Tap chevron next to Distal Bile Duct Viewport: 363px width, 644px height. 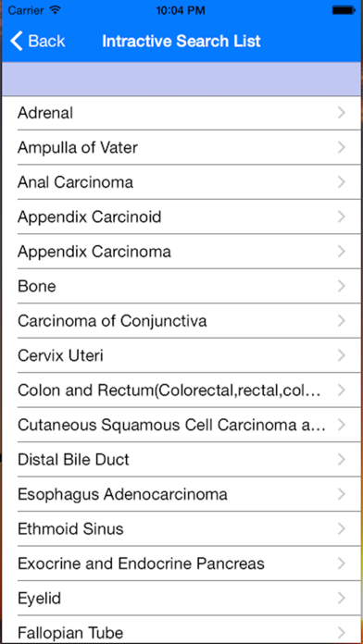(341, 459)
